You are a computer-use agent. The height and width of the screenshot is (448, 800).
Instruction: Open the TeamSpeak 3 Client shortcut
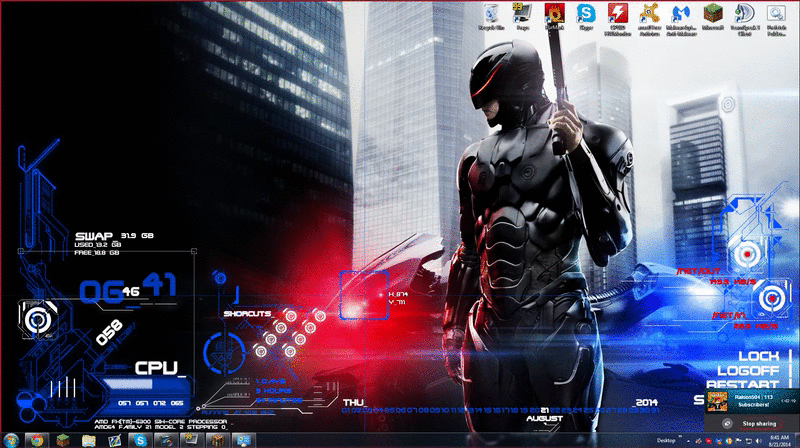744,20
